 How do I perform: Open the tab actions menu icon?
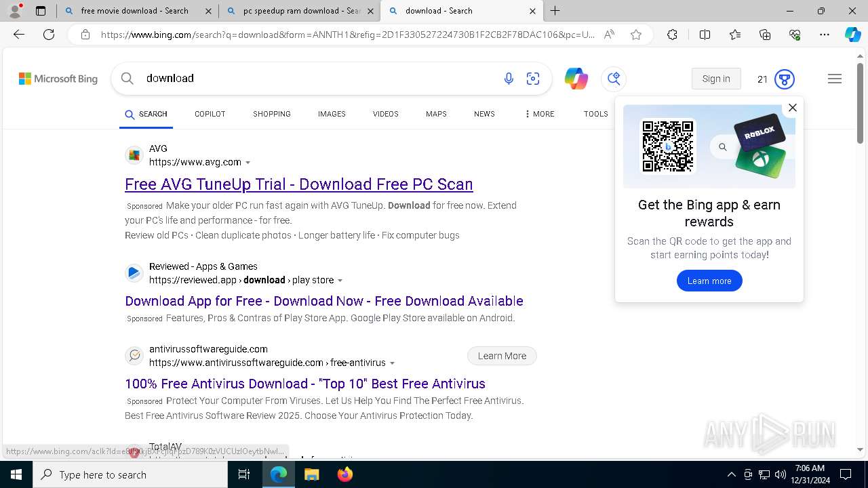tap(41, 11)
